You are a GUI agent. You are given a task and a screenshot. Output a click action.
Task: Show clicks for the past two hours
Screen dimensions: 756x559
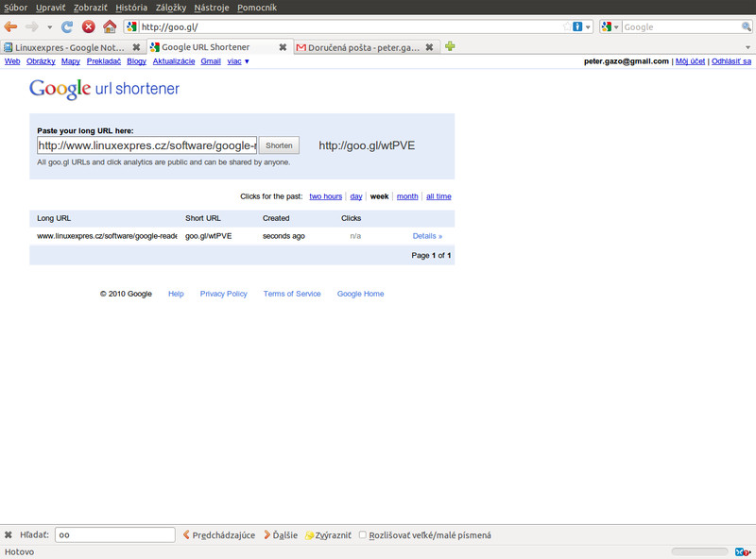click(x=325, y=196)
